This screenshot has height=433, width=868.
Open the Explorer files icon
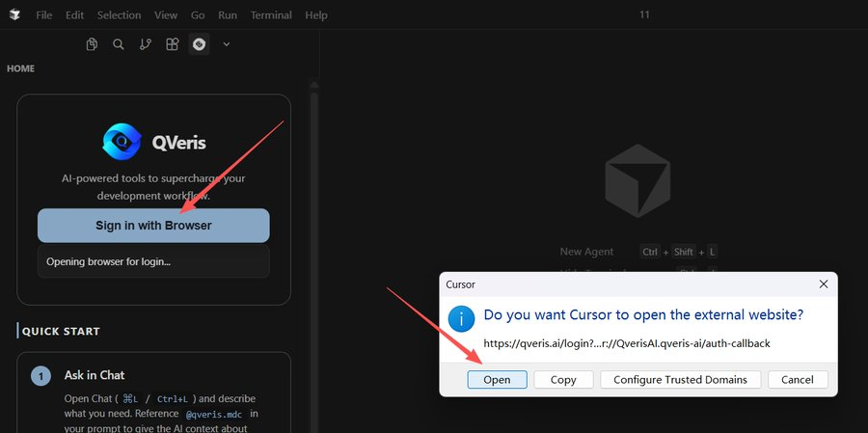pos(92,44)
